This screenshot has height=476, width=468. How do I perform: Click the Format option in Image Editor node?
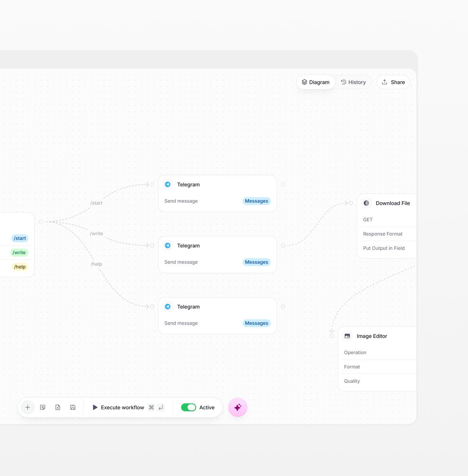coord(352,367)
